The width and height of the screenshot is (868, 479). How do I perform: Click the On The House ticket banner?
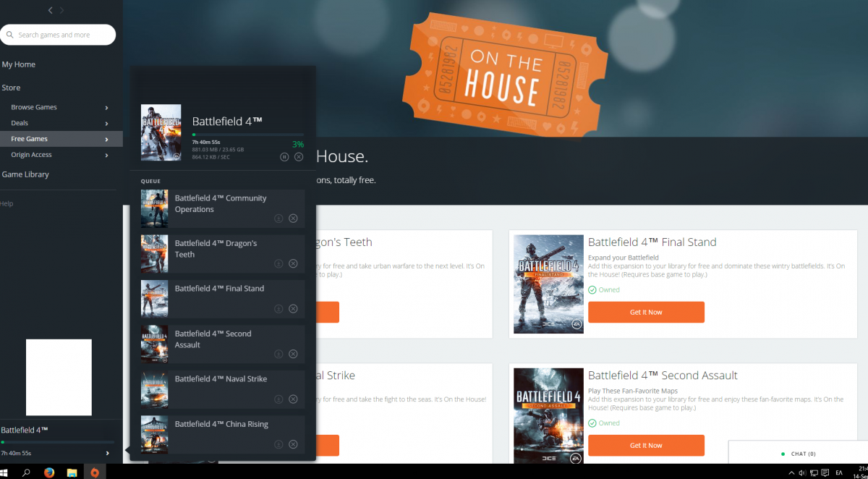(x=506, y=74)
